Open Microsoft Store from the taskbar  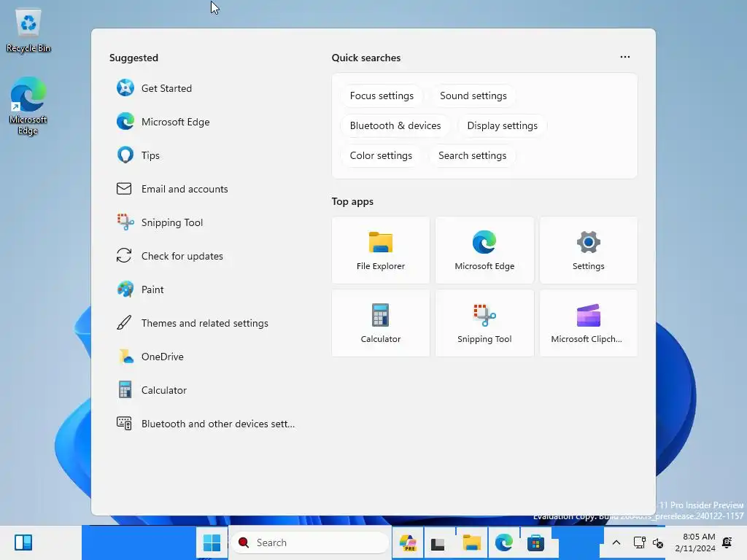pyautogui.click(x=535, y=542)
